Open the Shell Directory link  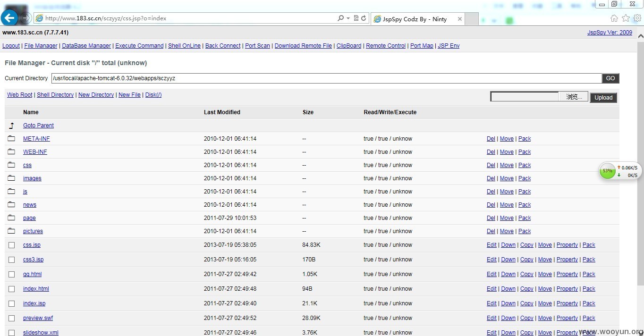(x=55, y=95)
